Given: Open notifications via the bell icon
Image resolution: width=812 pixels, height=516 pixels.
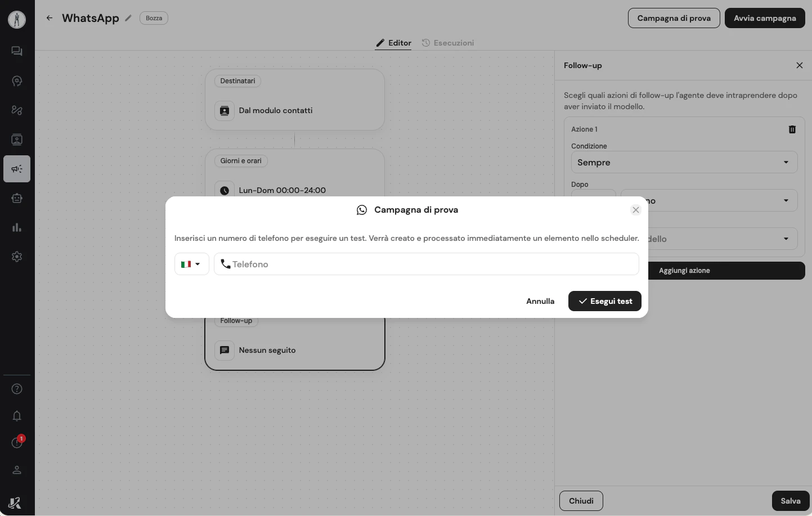Looking at the screenshot, I should pos(17,416).
